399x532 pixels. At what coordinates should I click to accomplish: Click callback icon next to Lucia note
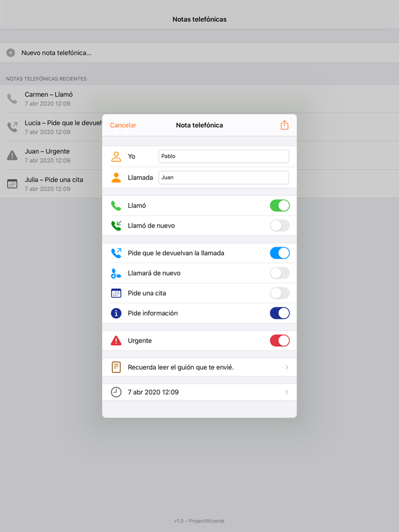[x=12, y=127]
